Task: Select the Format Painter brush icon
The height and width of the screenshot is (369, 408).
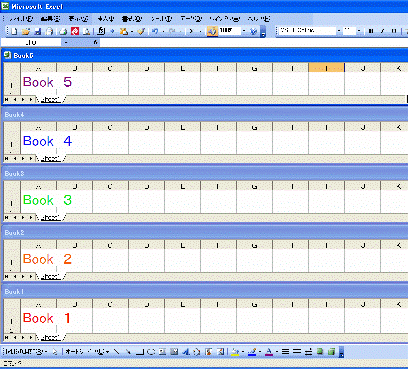Action: (141, 31)
